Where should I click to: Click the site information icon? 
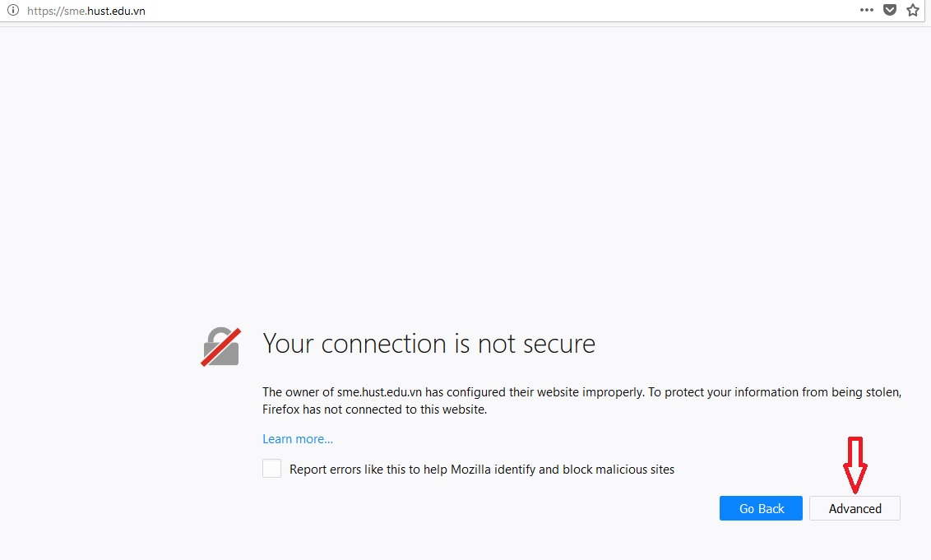(12, 11)
